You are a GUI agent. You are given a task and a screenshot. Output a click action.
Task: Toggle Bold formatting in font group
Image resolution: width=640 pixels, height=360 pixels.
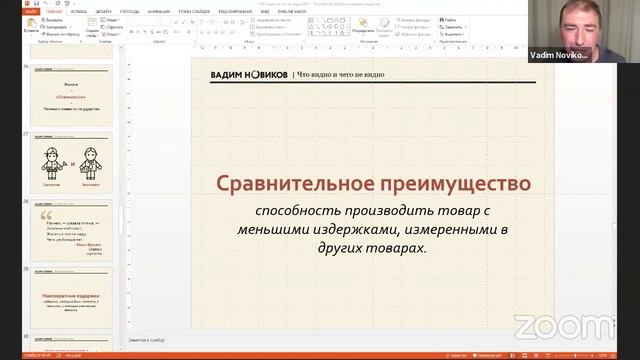[x=131, y=32]
